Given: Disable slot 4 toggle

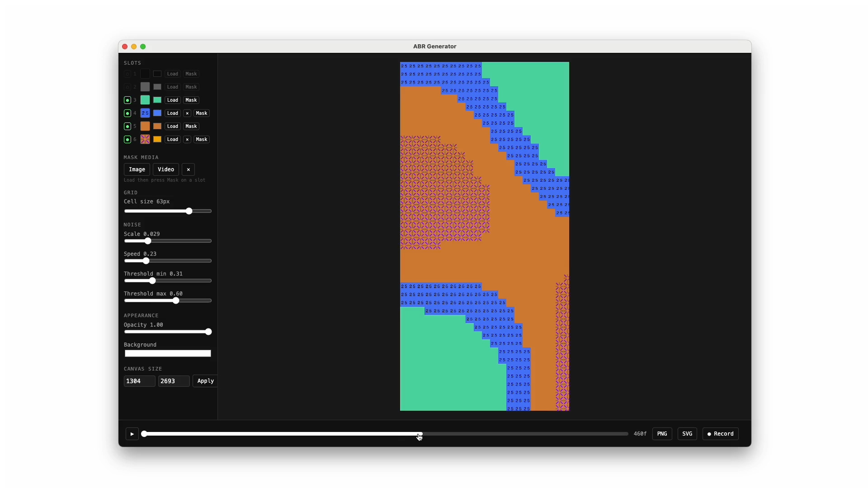Looking at the screenshot, I should pyautogui.click(x=127, y=113).
